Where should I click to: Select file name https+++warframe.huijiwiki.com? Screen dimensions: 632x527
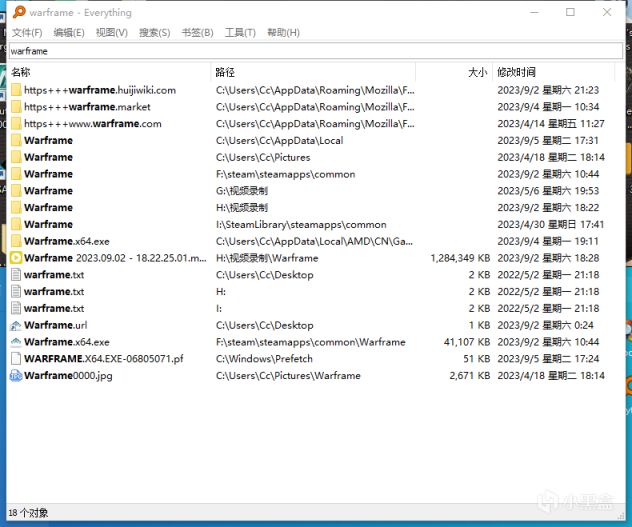(x=100, y=90)
